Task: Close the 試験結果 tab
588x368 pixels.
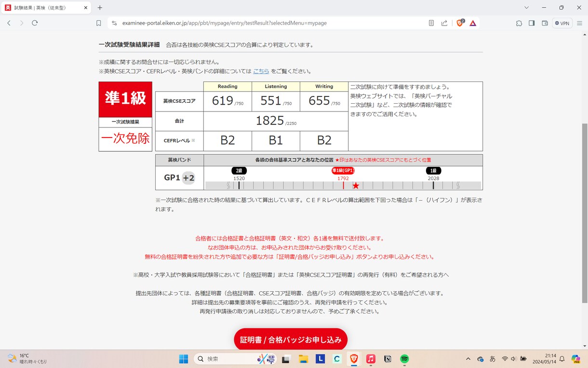Action: 85,8
